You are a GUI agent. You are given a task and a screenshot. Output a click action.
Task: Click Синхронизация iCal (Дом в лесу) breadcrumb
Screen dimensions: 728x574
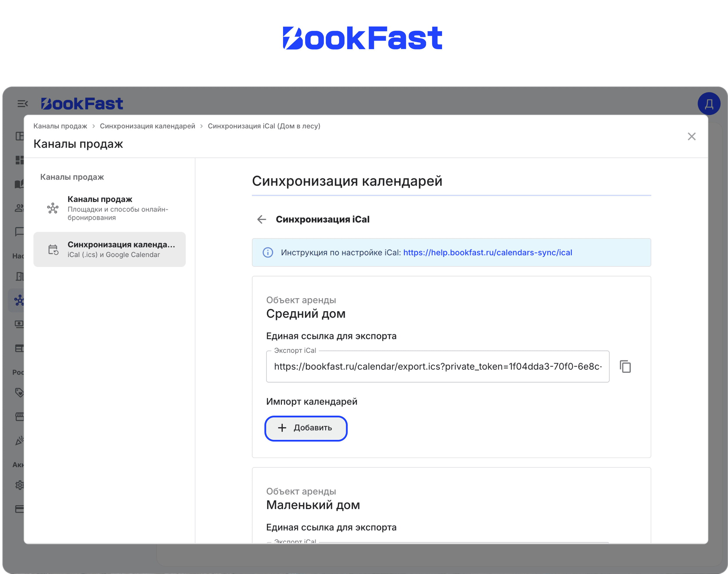point(264,126)
